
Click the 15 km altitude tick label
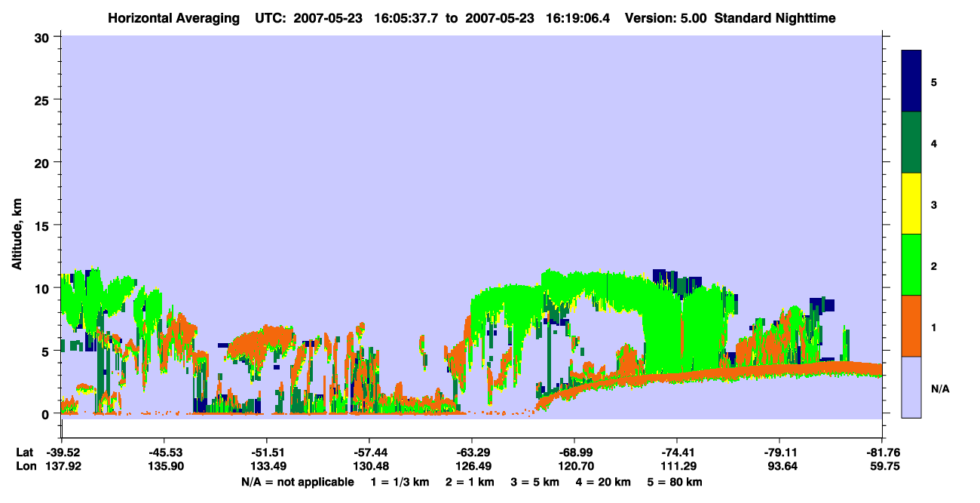click(x=43, y=225)
